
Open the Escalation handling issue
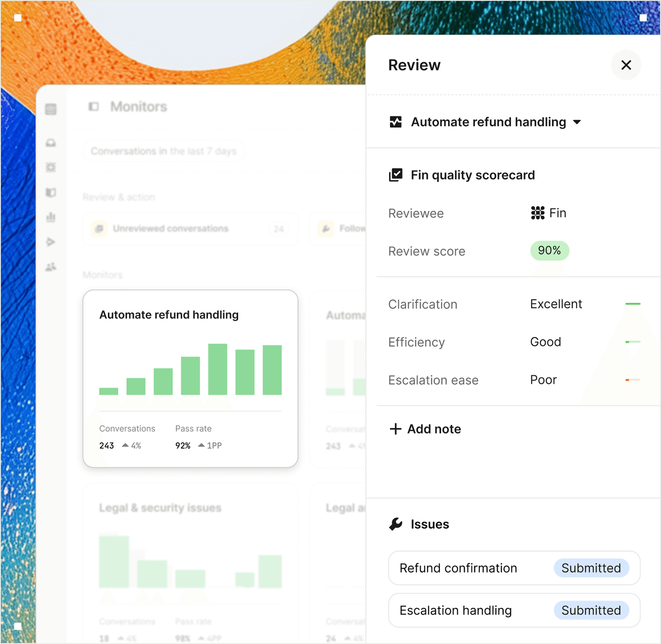514,610
